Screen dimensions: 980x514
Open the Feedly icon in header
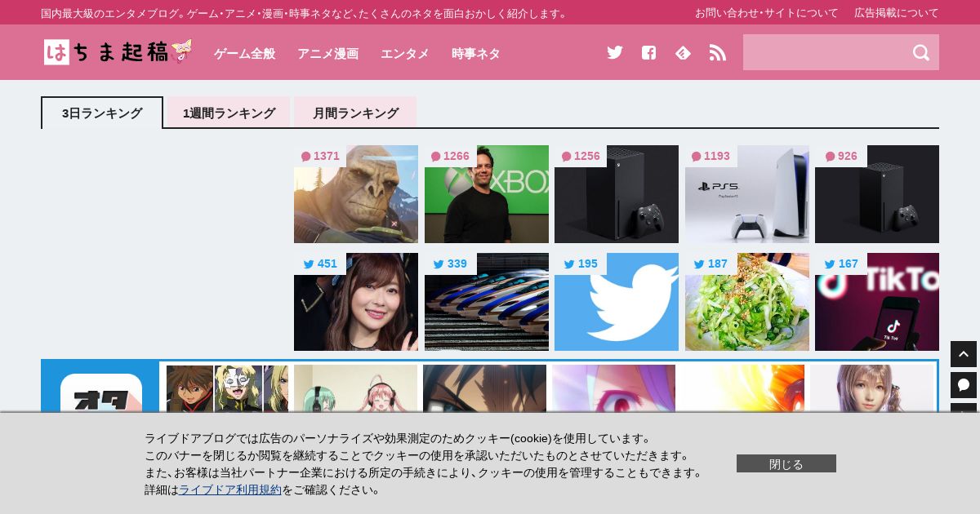click(683, 52)
